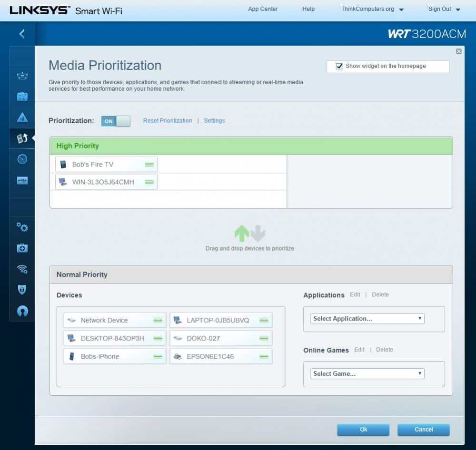This screenshot has width=476, height=450.
Task: Click the Normal Priority header
Action: tap(251, 274)
